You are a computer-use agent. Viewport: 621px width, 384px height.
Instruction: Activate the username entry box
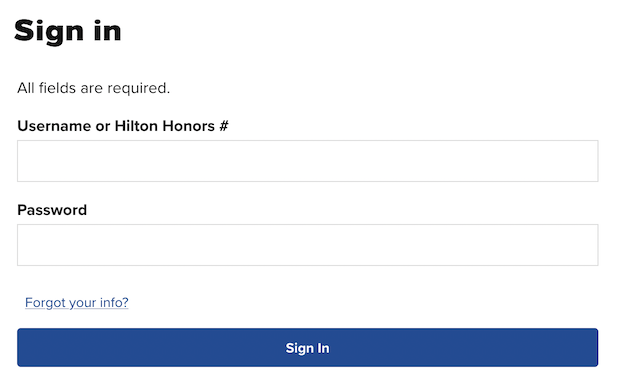pyautogui.click(x=307, y=161)
